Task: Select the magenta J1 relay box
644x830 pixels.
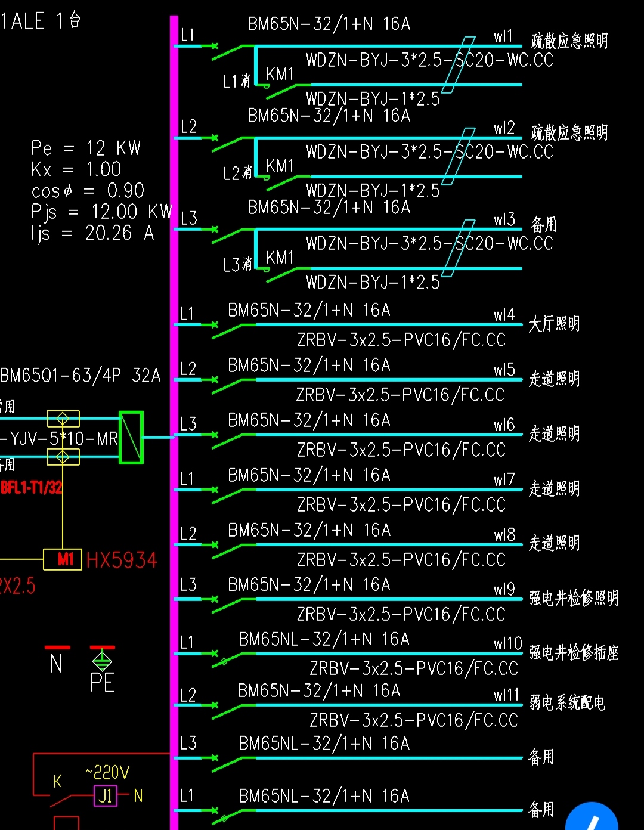Action: tap(106, 796)
